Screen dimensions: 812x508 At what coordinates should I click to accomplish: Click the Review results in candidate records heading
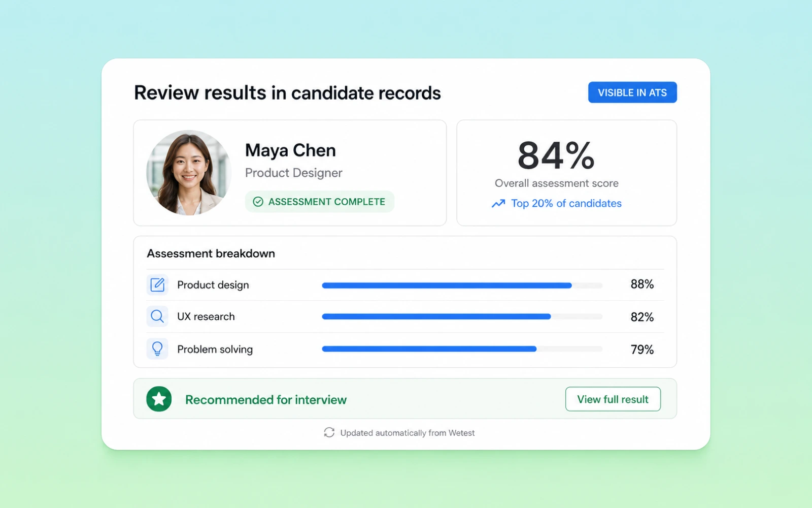click(287, 93)
